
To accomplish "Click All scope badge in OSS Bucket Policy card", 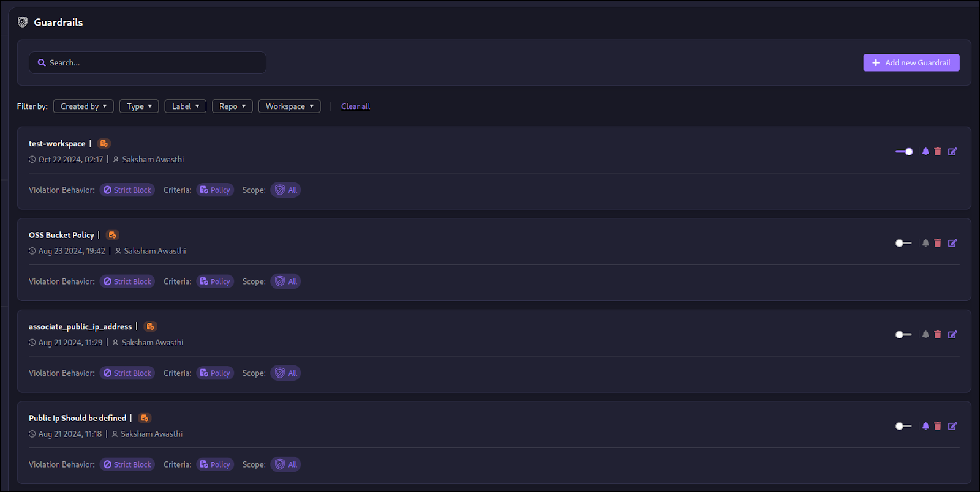I will [285, 281].
